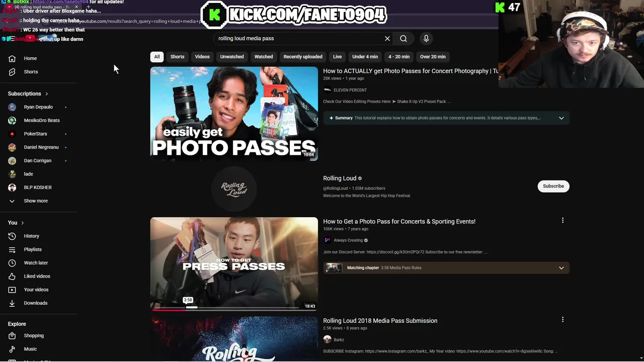Open the History icon in sidebar
The width and height of the screenshot is (644, 362).
click(12, 236)
